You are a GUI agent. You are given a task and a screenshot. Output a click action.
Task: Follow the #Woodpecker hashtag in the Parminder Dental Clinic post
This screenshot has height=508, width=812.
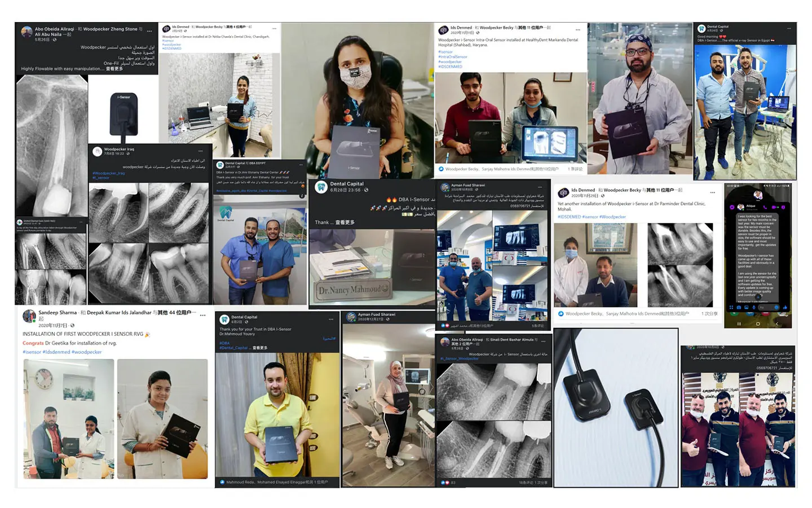(612, 217)
